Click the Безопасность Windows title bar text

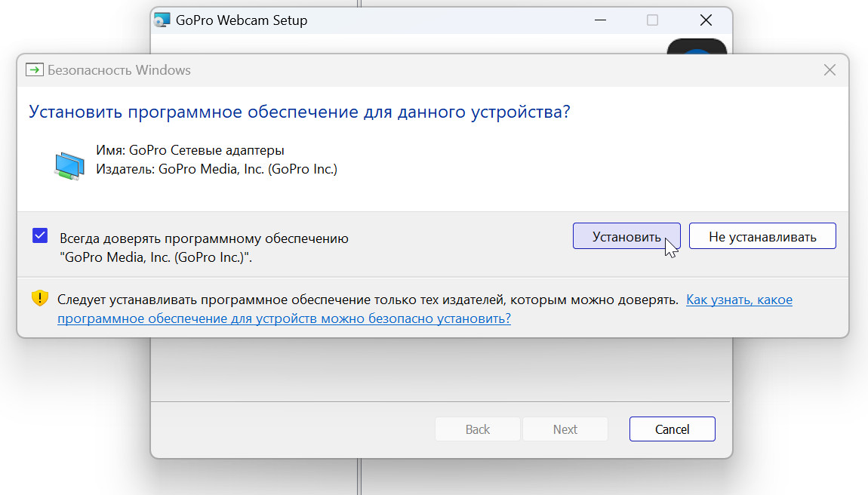pos(119,70)
